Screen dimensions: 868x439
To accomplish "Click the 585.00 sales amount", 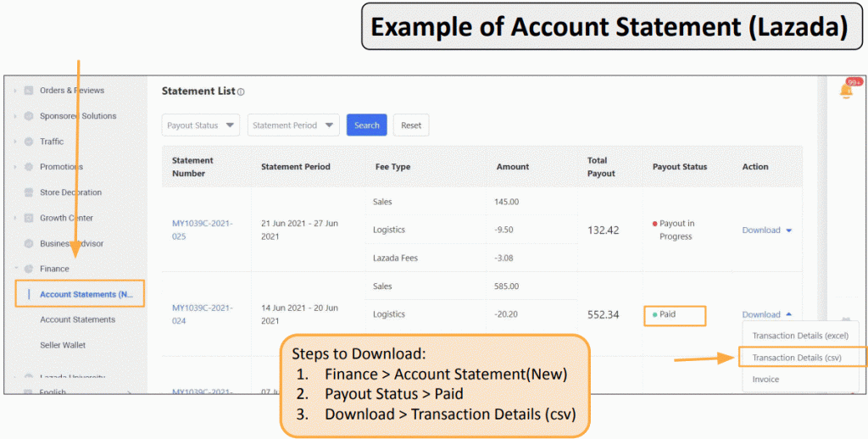I will (x=507, y=286).
